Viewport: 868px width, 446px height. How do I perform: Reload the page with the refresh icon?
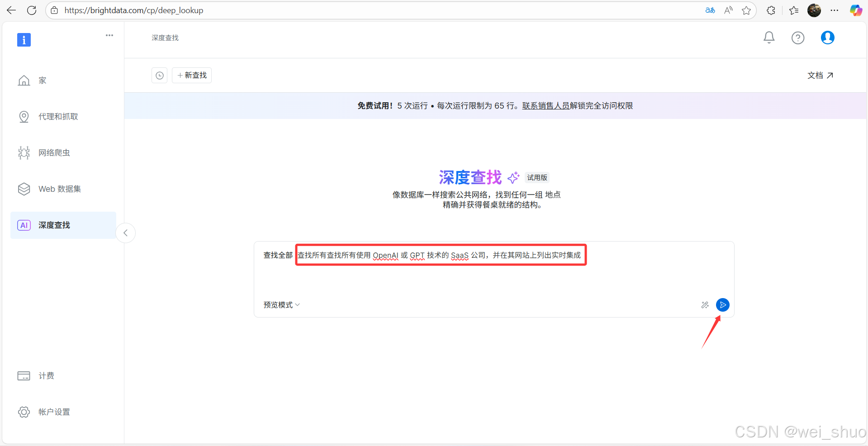coord(32,10)
